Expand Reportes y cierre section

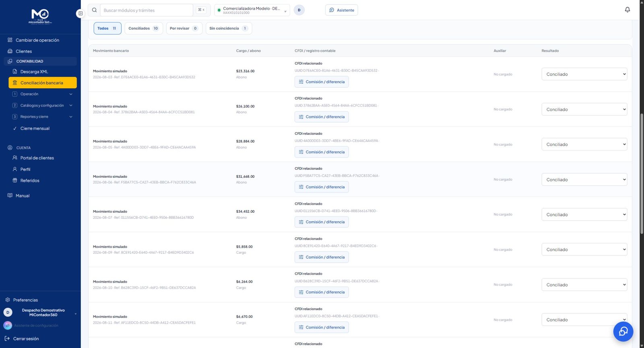coord(42,117)
